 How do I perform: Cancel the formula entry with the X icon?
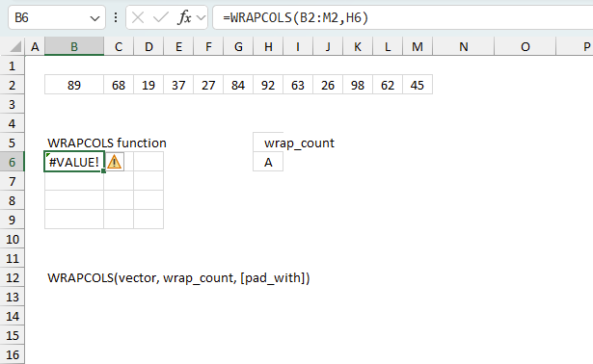[x=138, y=17]
